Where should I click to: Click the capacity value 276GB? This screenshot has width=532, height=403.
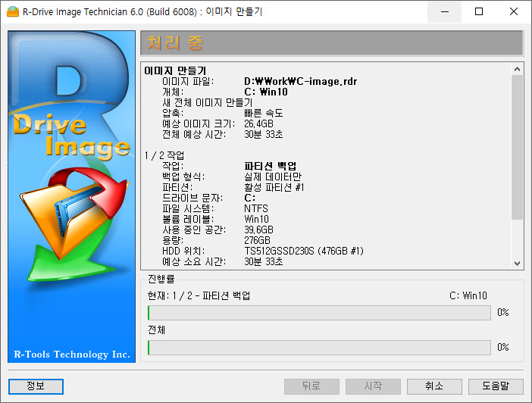(257, 240)
